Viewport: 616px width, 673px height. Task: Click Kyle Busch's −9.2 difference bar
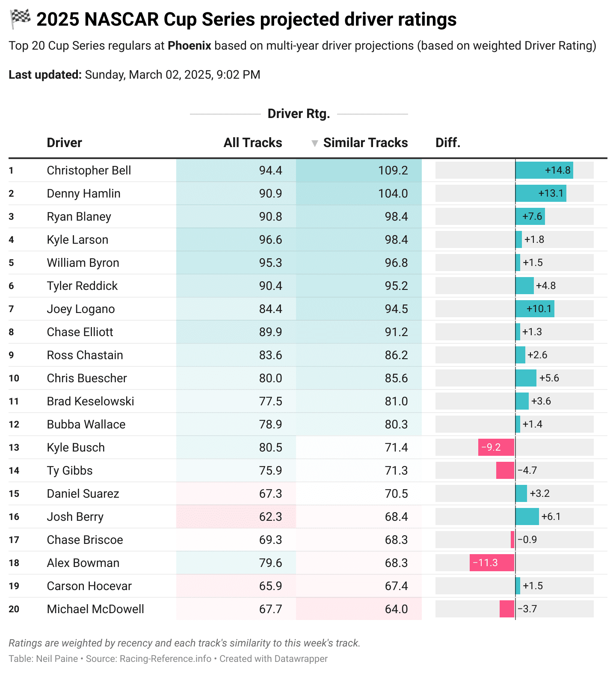(x=496, y=447)
